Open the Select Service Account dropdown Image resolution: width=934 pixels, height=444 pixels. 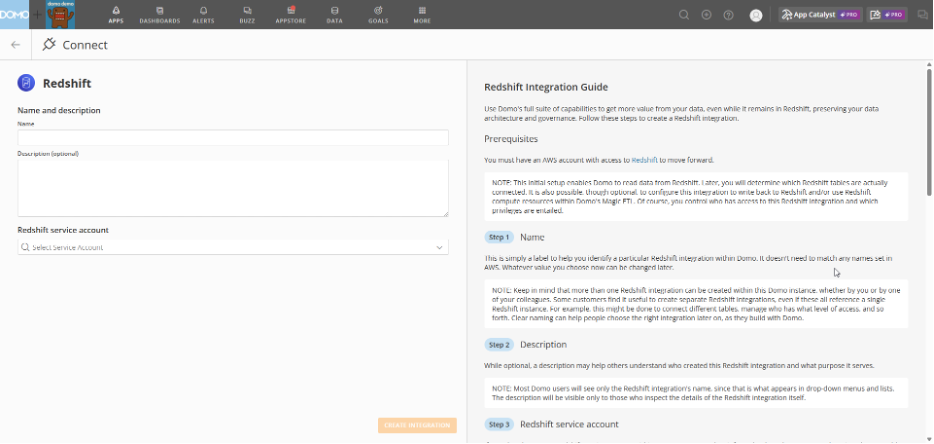click(x=233, y=247)
